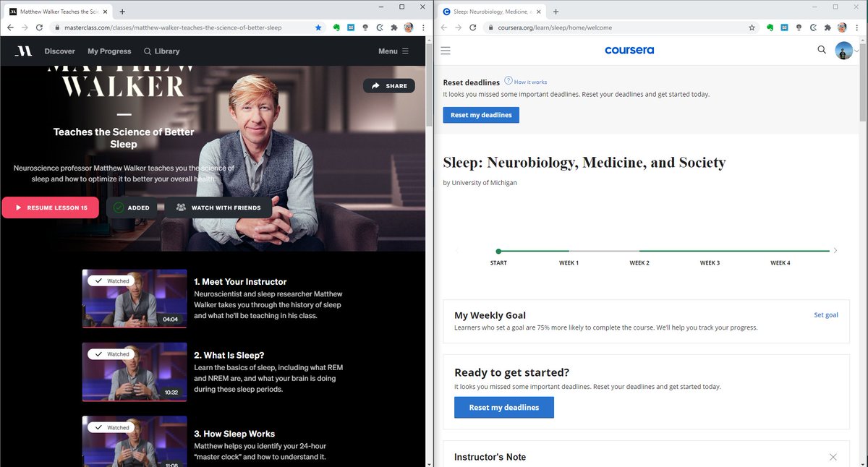Open Discover in MasterClass nav
Image resolution: width=868 pixels, height=467 pixels.
tap(59, 51)
